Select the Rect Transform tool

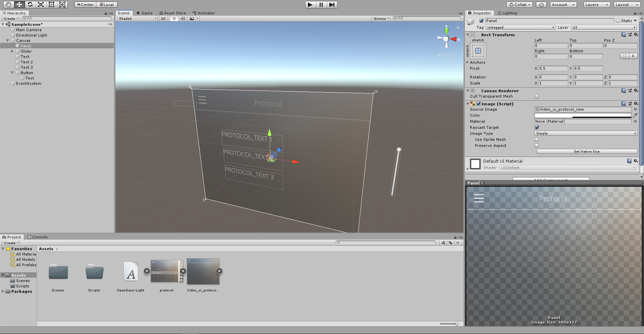51,5
